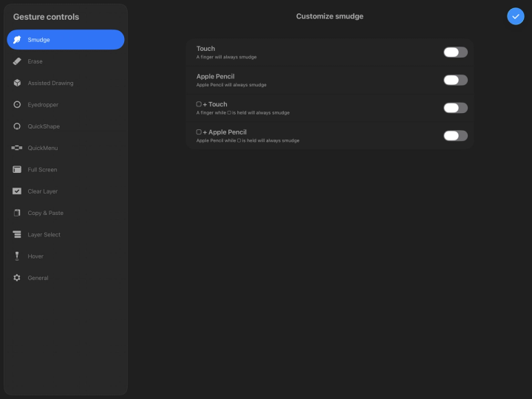Image resolution: width=532 pixels, height=399 pixels.
Task: Click the QuickMenu icon
Action: (17, 148)
